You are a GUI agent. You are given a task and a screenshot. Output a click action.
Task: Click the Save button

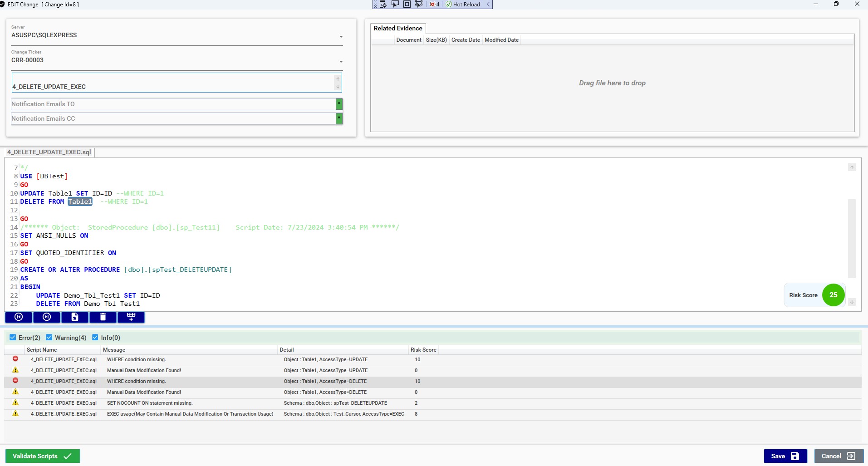(785, 456)
